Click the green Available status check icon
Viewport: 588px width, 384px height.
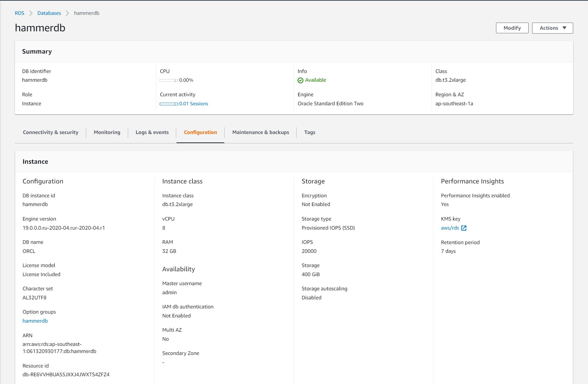coord(300,80)
